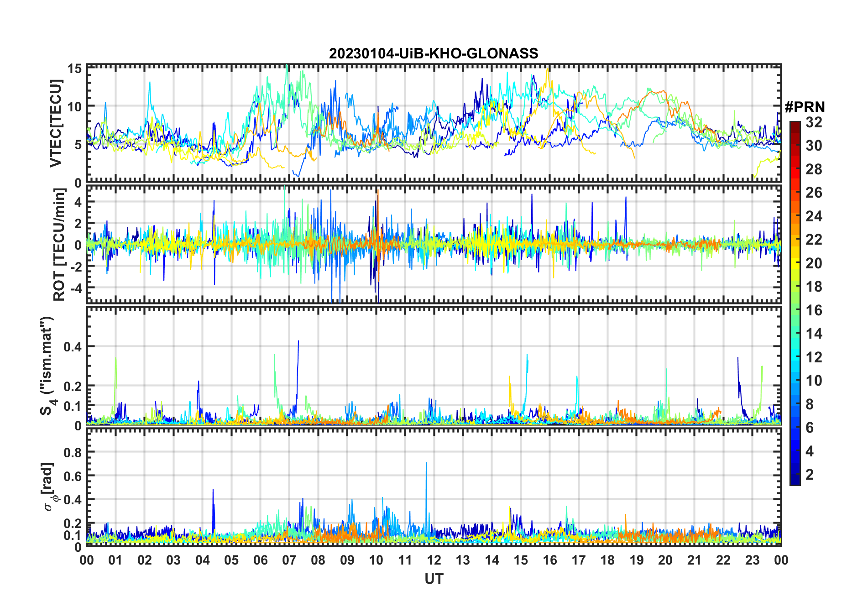Screen dimensions: 868x607
Task: Select colorbar tick label "2"
Action: [810, 475]
